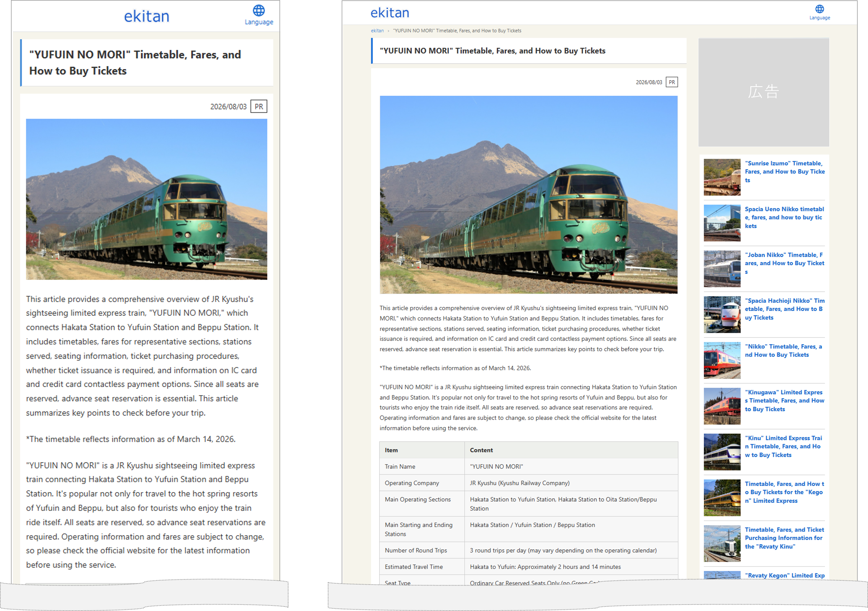Click the desktop view article title heading
Viewport: 868px width, 611px height.
pos(493,51)
